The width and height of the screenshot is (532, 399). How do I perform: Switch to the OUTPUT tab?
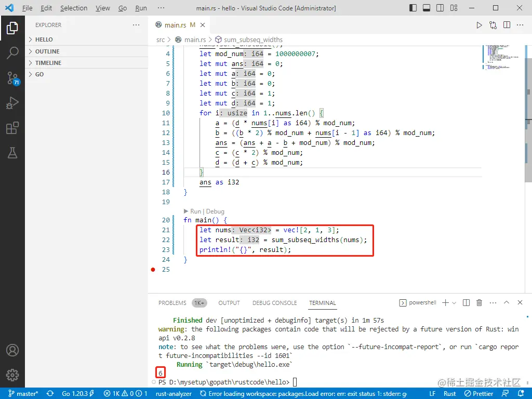[229, 303]
